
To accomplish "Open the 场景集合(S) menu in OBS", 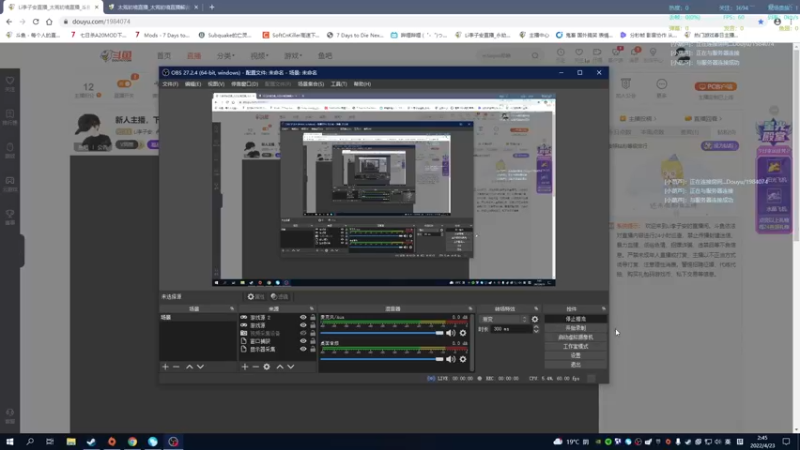I will tap(311, 84).
